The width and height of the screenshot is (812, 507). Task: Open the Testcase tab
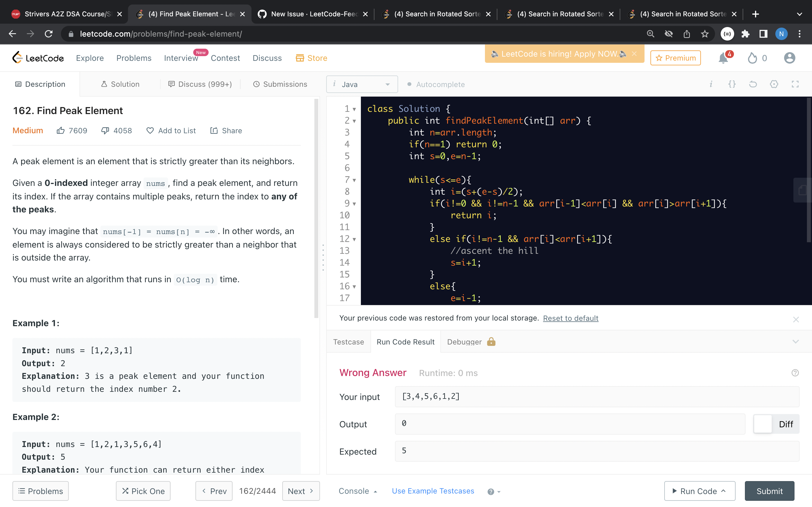(x=348, y=342)
